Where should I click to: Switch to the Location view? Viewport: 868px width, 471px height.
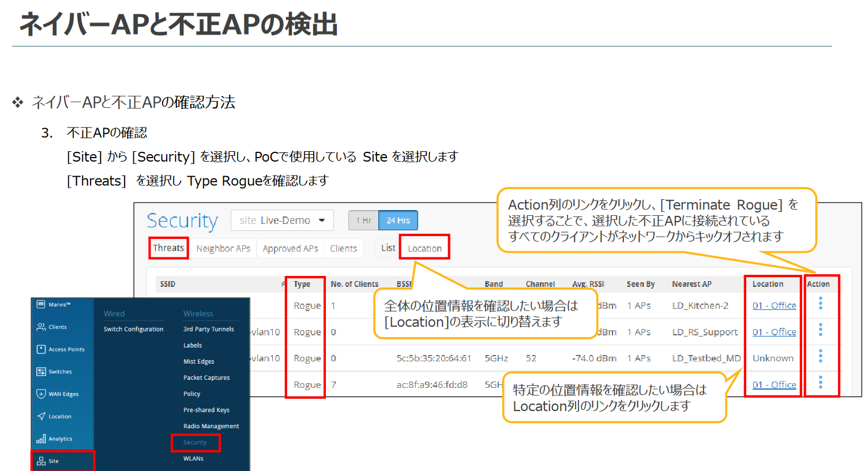[424, 248]
